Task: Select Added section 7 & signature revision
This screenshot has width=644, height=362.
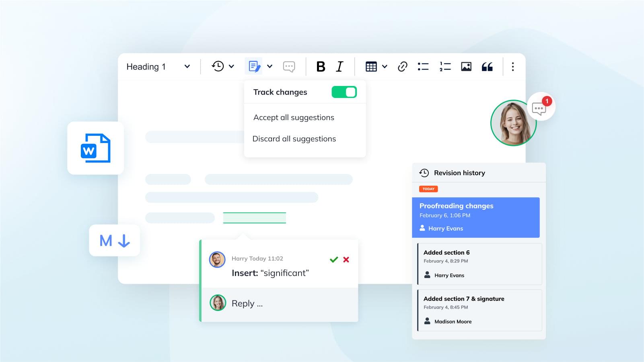Action: click(x=479, y=310)
